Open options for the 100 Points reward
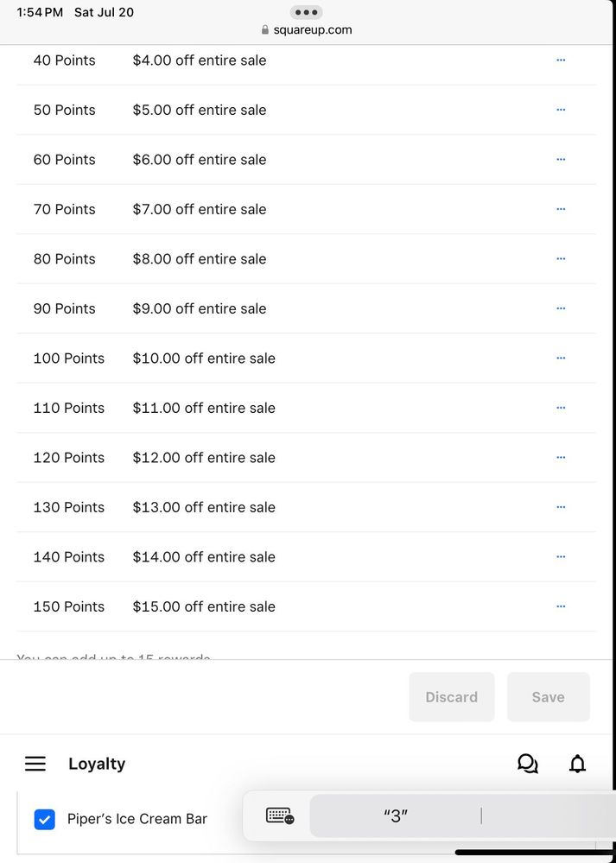Viewport: 616px width, 863px height. [x=561, y=358]
